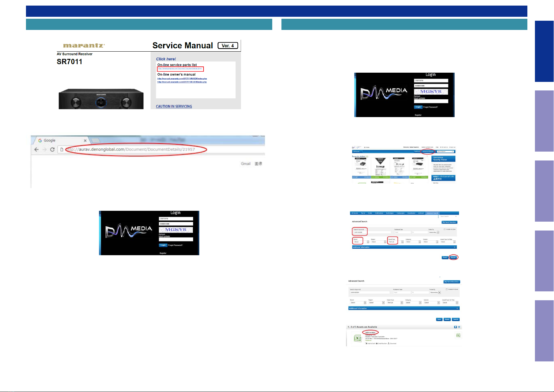This screenshot has height=392, width=554.
Task: Click the circled Search button
Action: (453, 257)
